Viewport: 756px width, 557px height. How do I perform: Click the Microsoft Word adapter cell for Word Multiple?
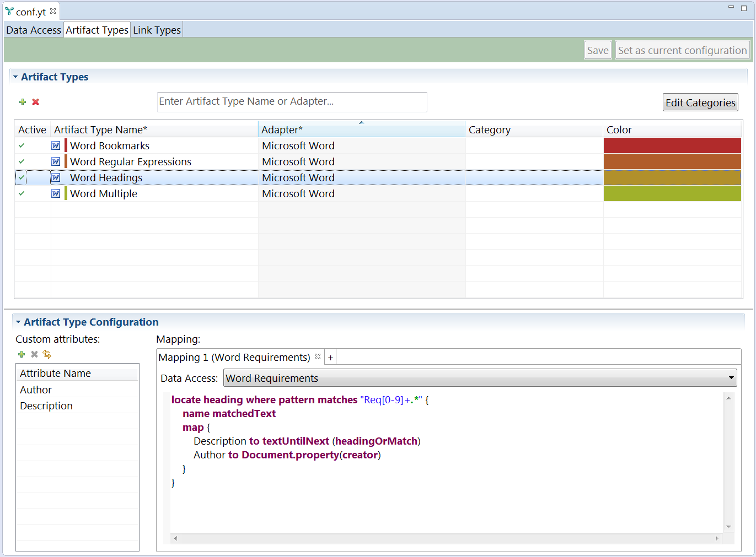click(x=362, y=193)
